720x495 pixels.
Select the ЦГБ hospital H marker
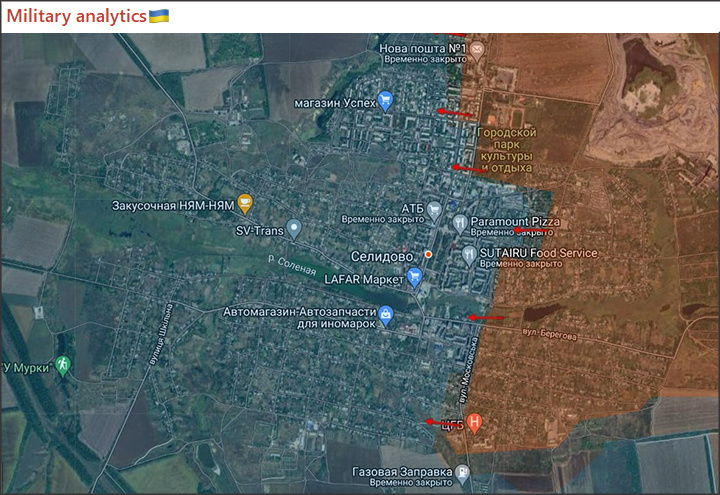475,423
